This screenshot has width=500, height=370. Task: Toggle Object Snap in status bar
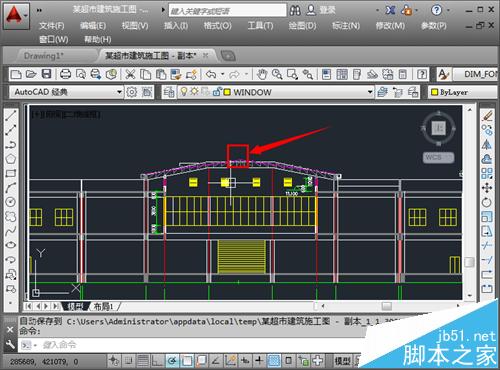pyautogui.click(x=187, y=360)
